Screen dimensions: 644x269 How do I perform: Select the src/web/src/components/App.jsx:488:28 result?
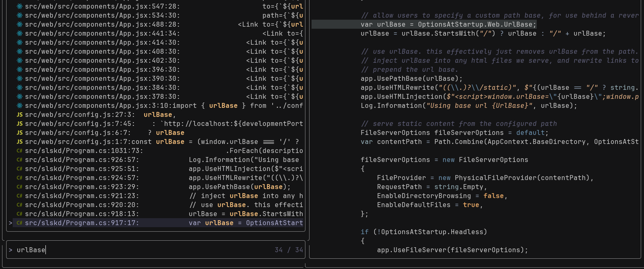point(102,25)
